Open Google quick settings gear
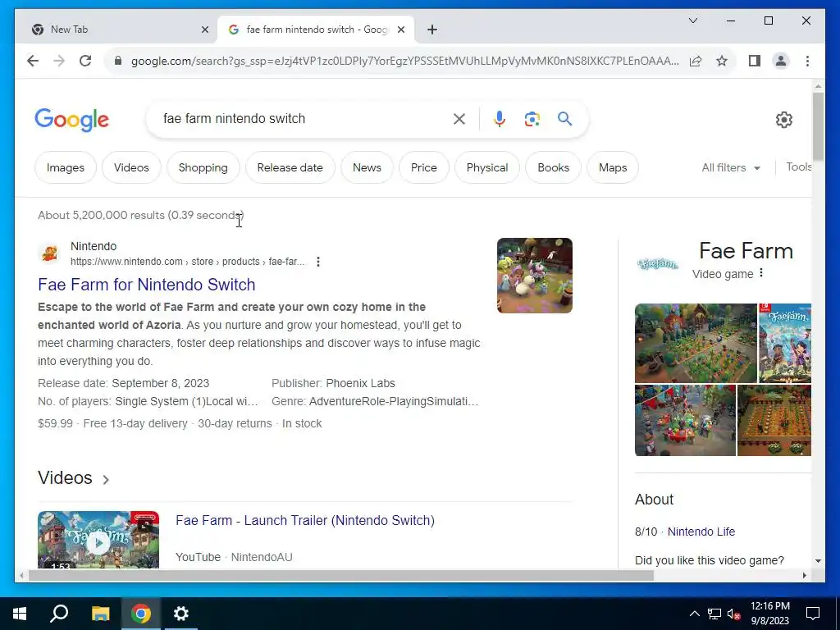840x630 pixels. [783, 120]
